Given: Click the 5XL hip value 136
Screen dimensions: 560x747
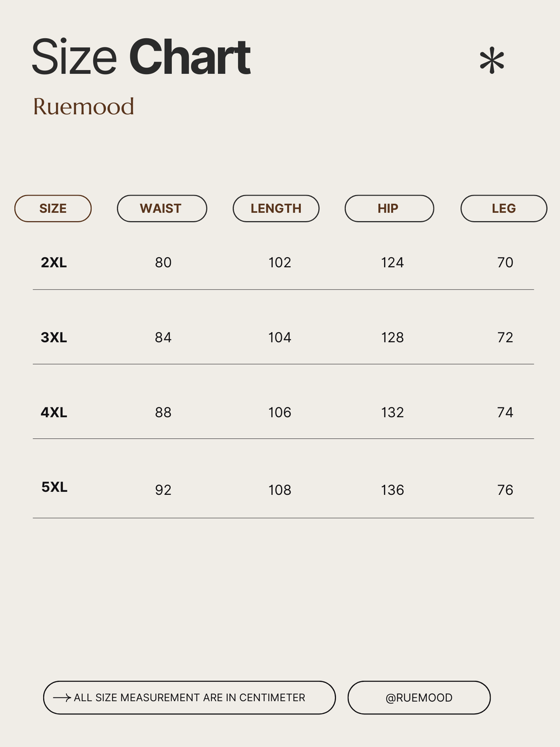Looking at the screenshot, I should (x=392, y=490).
